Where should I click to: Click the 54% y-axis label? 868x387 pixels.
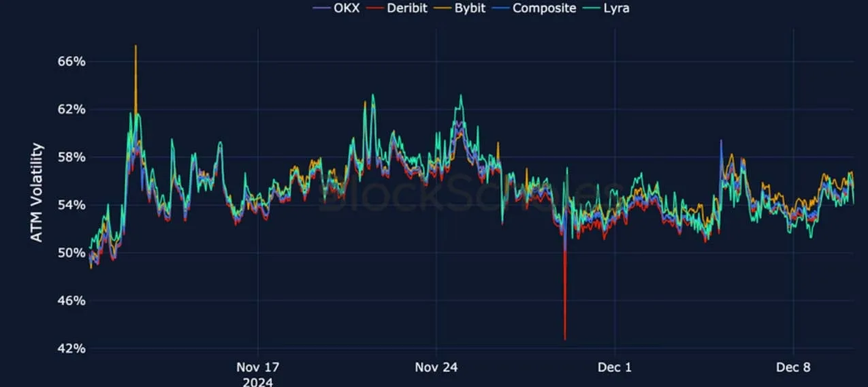coord(71,204)
